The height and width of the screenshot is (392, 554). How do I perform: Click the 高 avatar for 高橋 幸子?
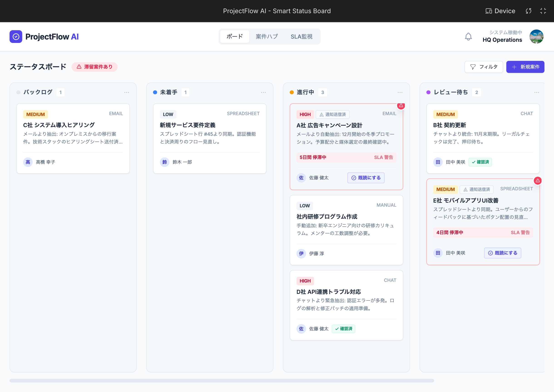28,162
